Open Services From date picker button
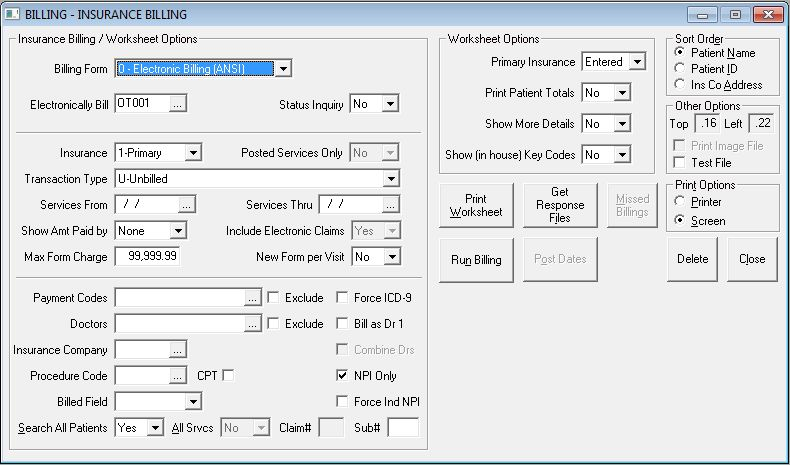 tap(186, 205)
